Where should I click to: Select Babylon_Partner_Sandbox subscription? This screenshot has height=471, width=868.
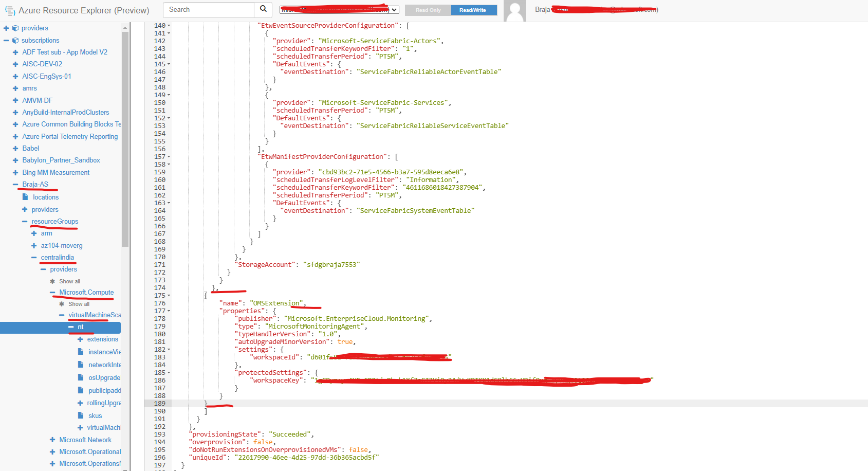pyautogui.click(x=61, y=160)
